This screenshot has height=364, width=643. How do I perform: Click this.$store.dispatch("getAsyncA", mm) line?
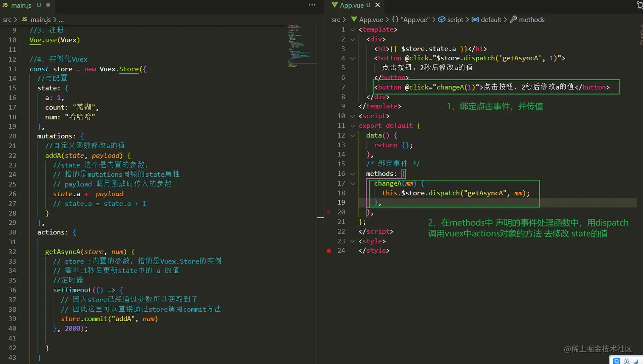click(x=456, y=193)
